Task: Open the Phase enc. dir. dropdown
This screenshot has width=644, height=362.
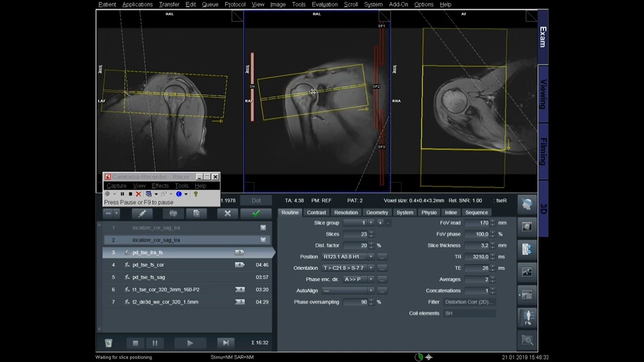Action: tap(371, 279)
